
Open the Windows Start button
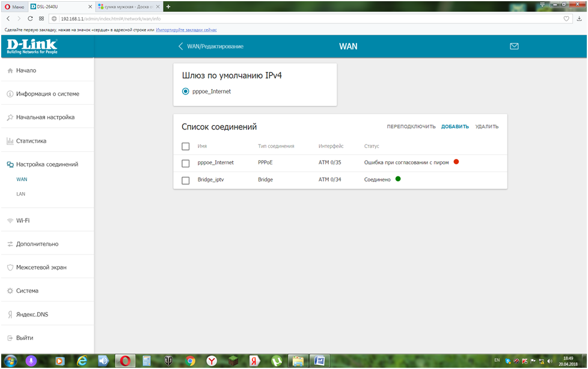click(x=10, y=361)
